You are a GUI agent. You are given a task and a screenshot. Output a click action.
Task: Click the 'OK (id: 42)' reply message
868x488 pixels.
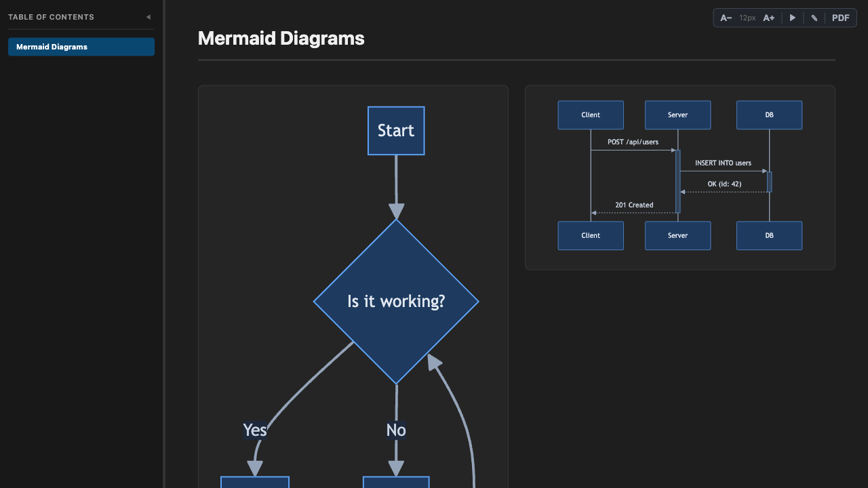(723, 183)
